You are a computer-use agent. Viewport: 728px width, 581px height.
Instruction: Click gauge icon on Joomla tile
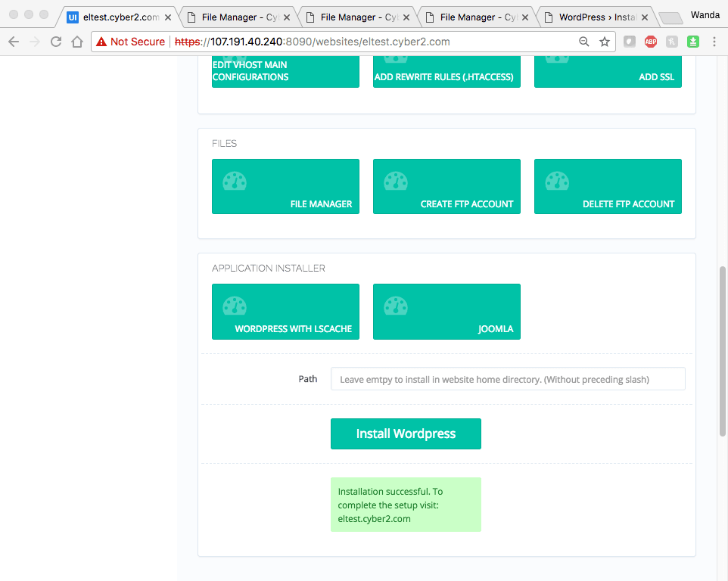tap(396, 306)
